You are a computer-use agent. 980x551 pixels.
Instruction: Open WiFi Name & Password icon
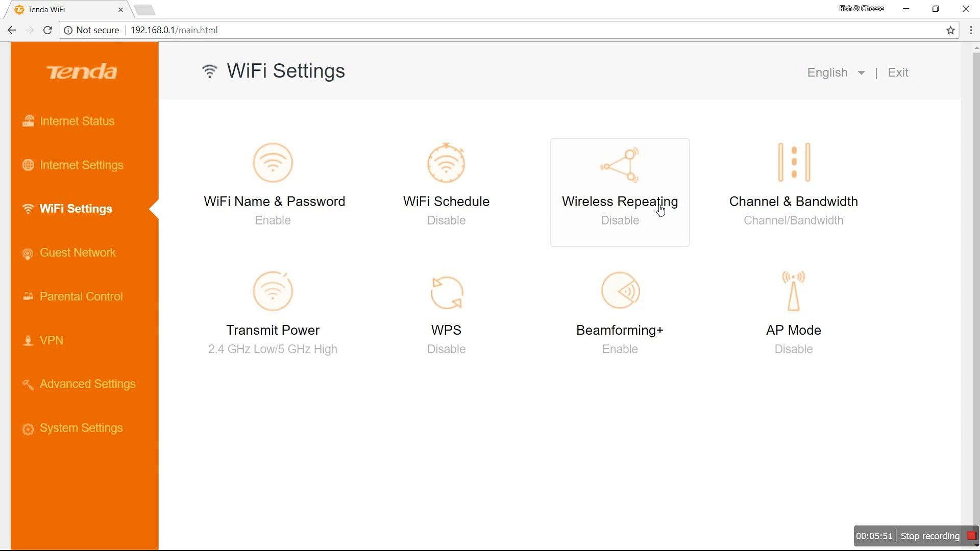click(273, 163)
